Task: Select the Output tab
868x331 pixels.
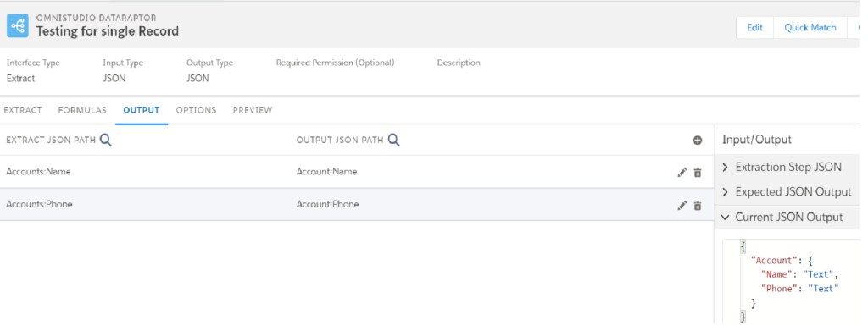Action: point(142,110)
